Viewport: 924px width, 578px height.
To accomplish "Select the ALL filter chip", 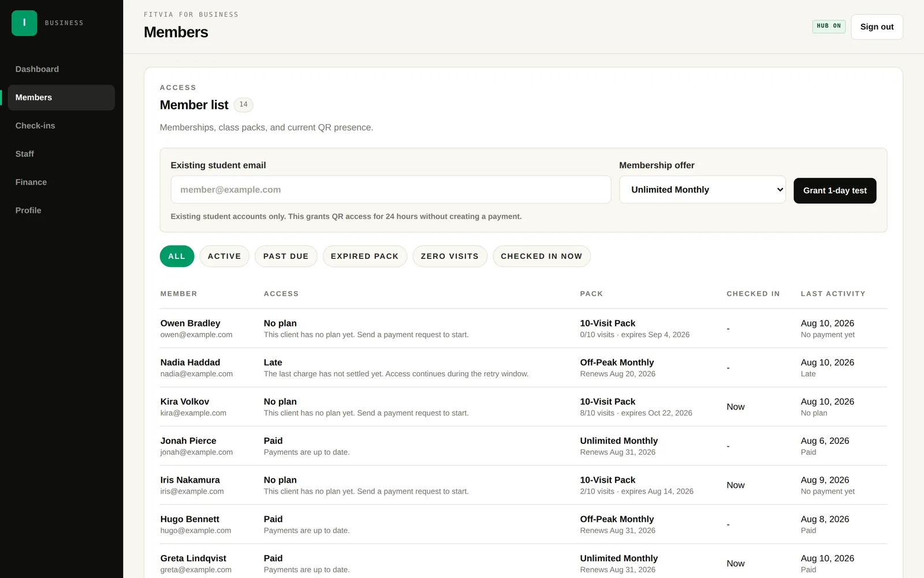I will [x=177, y=256].
